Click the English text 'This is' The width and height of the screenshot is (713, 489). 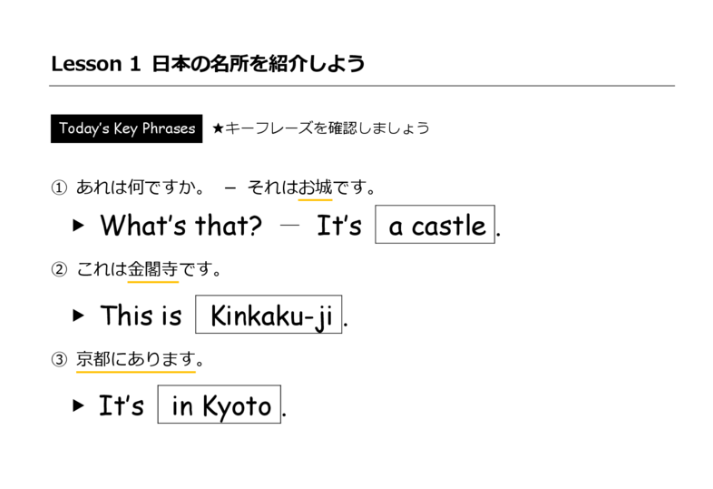coord(141,316)
